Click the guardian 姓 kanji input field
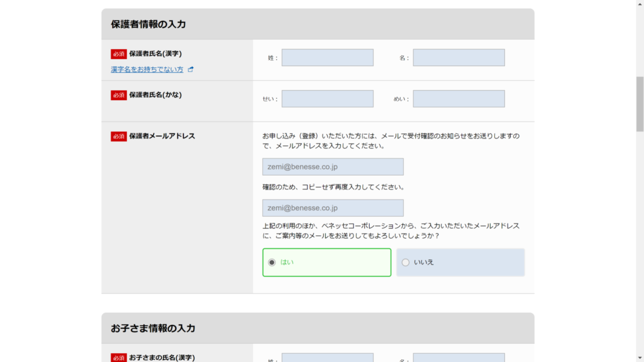644x362 pixels. (327, 57)
